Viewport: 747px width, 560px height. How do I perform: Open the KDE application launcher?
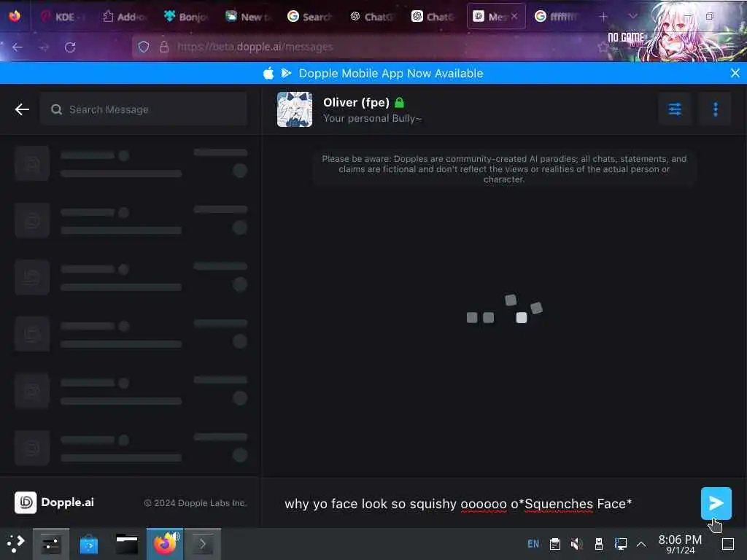tap(15, 543)
